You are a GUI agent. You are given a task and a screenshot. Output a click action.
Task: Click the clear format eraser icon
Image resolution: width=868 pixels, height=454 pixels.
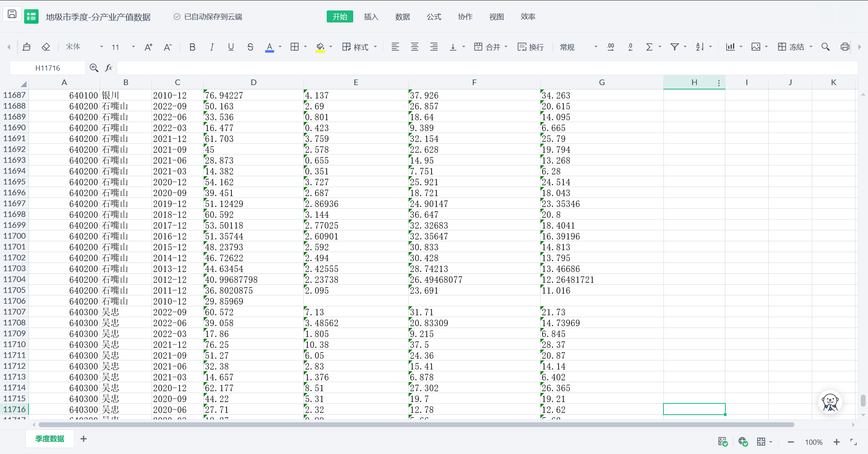coord(46,47)
